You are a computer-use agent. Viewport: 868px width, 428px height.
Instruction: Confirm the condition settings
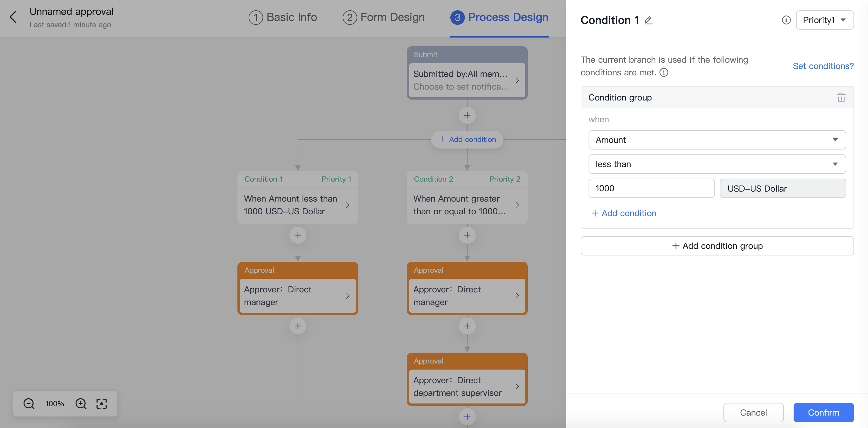(824, 412)
